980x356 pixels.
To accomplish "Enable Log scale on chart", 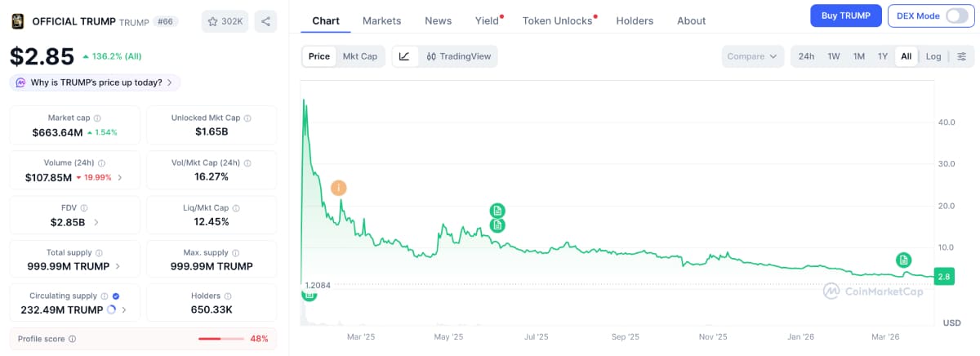I will point(933,56).
